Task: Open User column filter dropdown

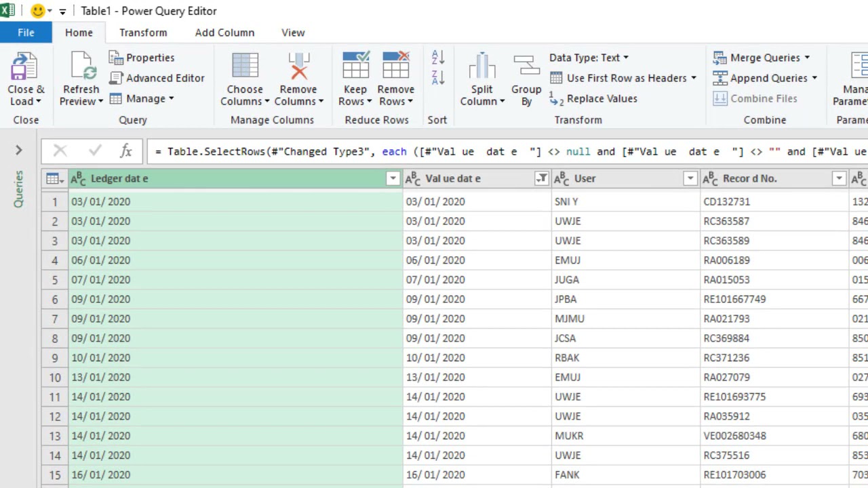Action: click(690, 178)
